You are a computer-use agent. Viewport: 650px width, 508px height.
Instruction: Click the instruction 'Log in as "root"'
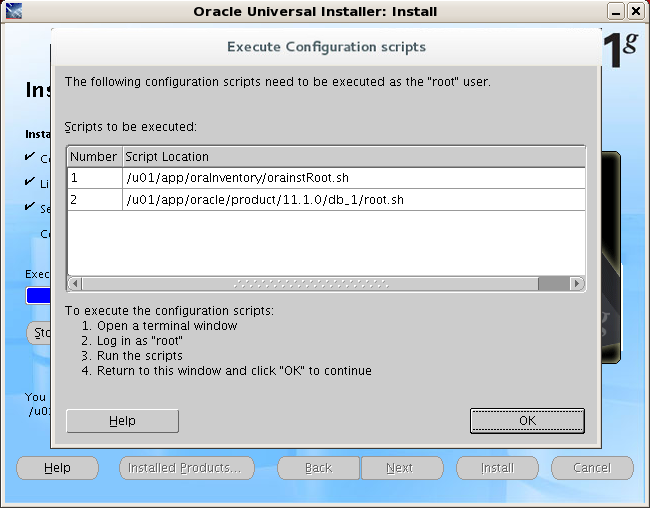coord(140,341)
